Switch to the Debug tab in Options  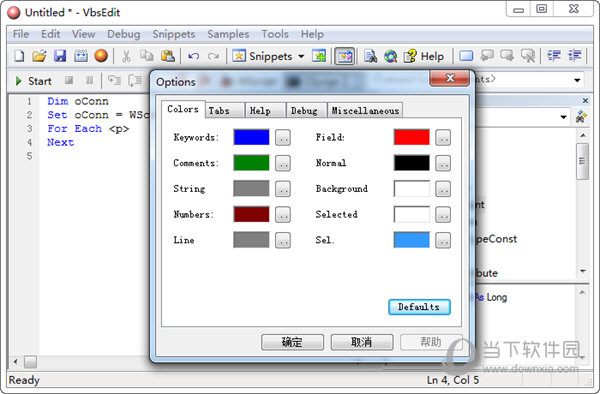(306, 111)
